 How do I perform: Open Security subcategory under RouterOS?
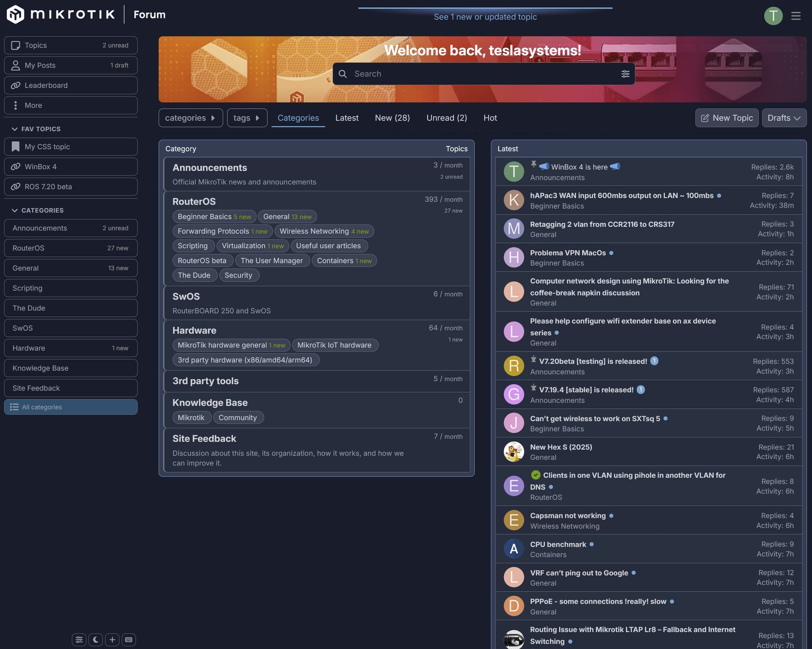point(239,275)
